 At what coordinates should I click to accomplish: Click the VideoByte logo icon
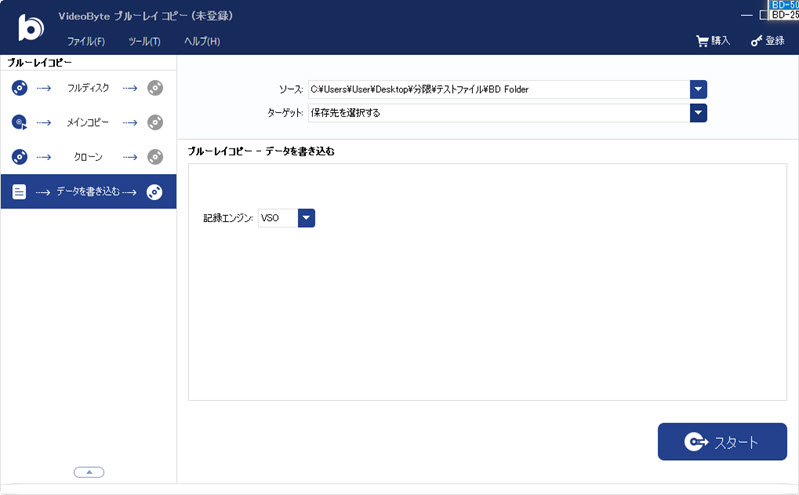pyautogui.click(x=31, y=27)
